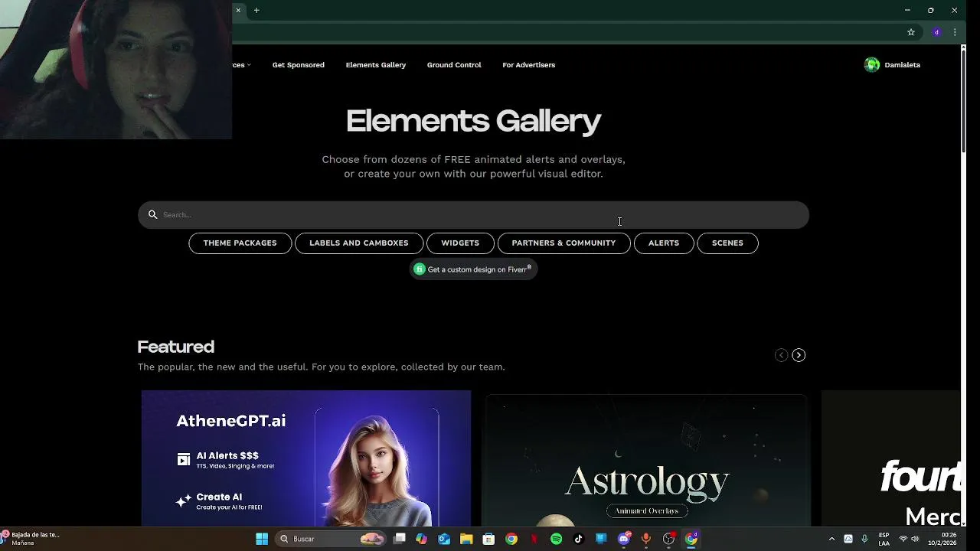Image resolution: width=980 pixels, height=551 pixels.
Task: Get a custom design on Fiverr
Action: [x=474, y=269]
